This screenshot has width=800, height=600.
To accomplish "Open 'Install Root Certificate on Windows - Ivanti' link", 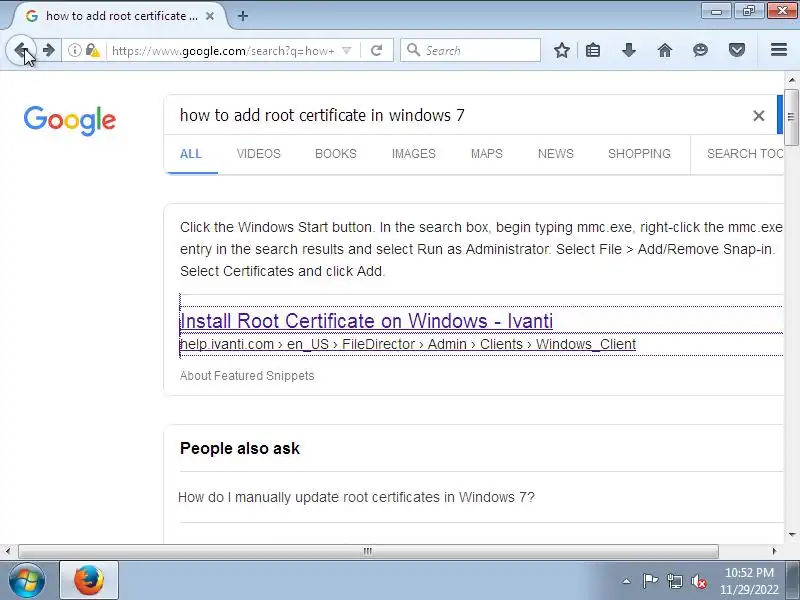I will coord(366,321).
